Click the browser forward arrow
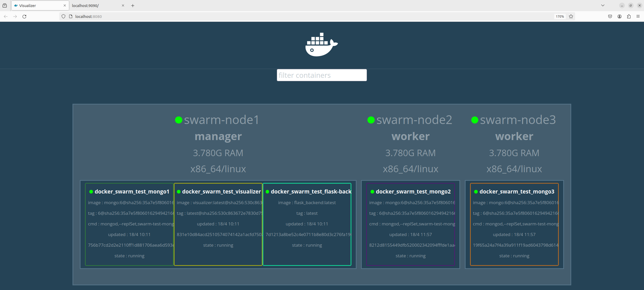Viewport: 644px width, 290px height. click(x=15, y=16)
